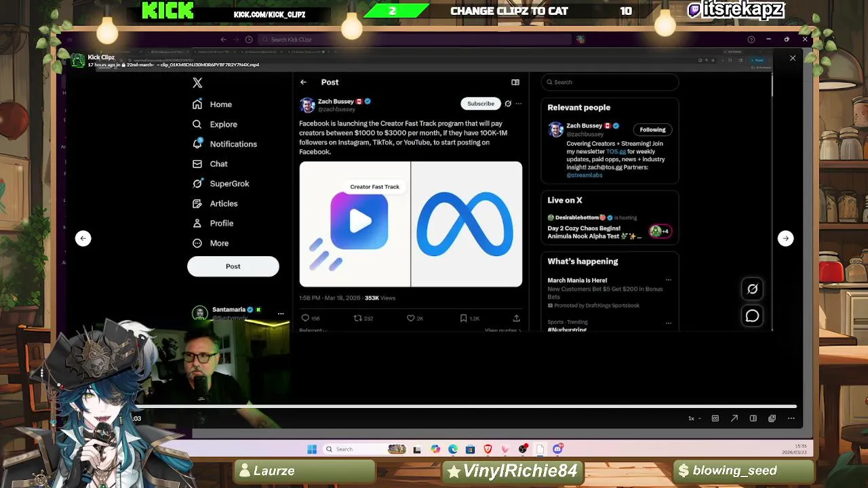Open Windows Start menu
868x488 pixels.
(x=312, y=449)
